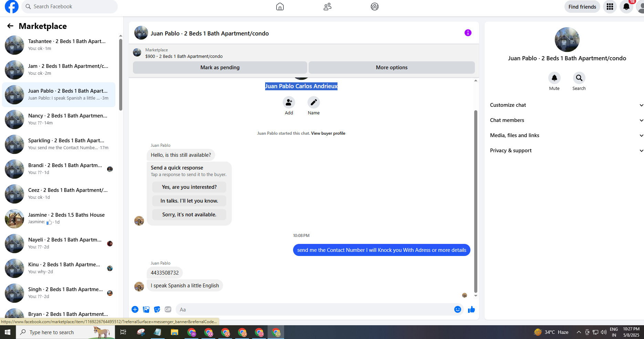The width and height of the screenshot is (644, 339).
Task: Focus Windows 'Type here to search' box
Action: [65, 332]
